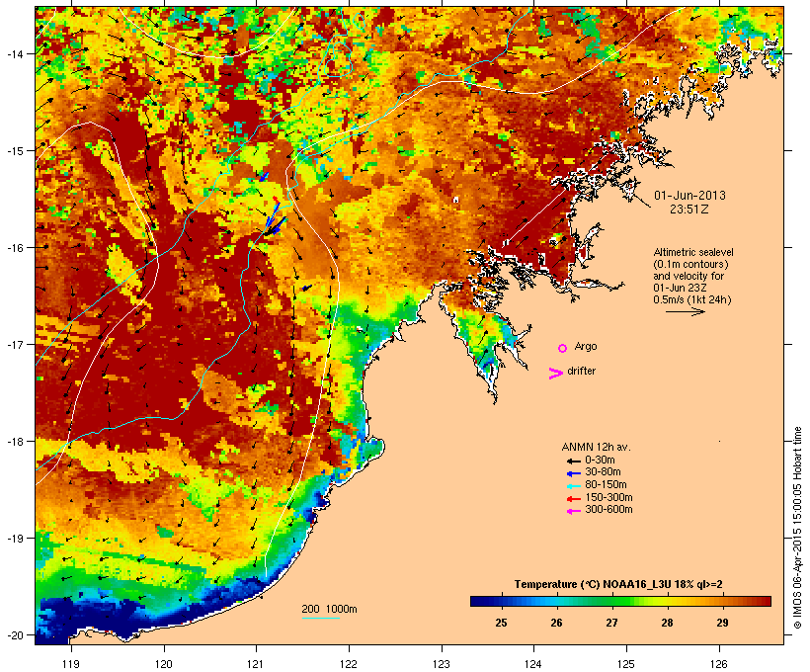Image resolution: width=810 pixels, height=672 pixels.
Task: Click the colorbar tick label 26
Action: [x=556, y=623]
